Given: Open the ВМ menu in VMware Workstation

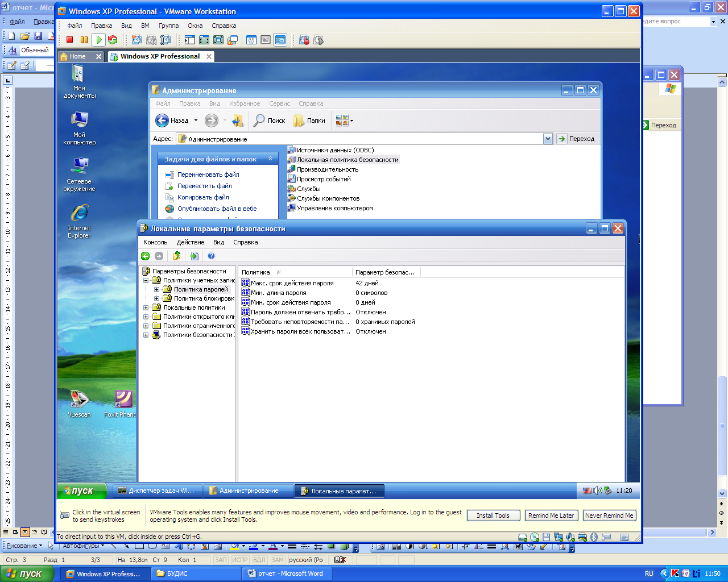Looking at the screenshot, I should click(145, 26).
